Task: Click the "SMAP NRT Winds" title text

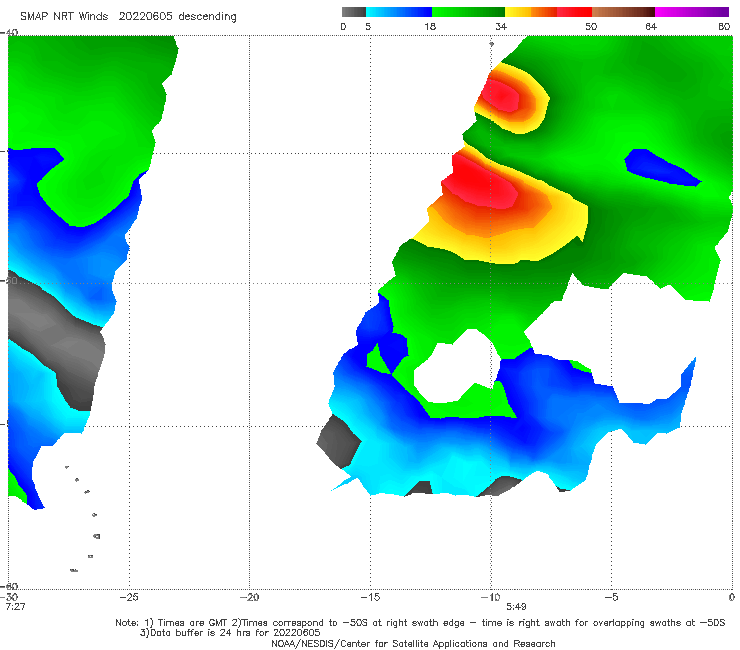Action: click(64, 17)
